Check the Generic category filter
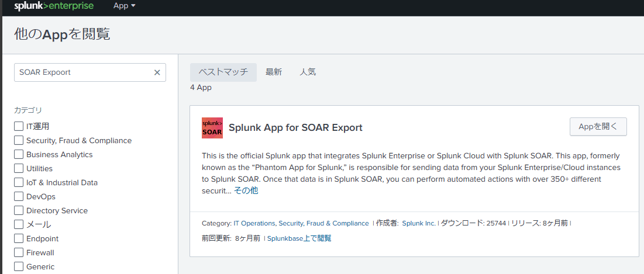This screenshot has height=274, width=644. pos(19,266)
